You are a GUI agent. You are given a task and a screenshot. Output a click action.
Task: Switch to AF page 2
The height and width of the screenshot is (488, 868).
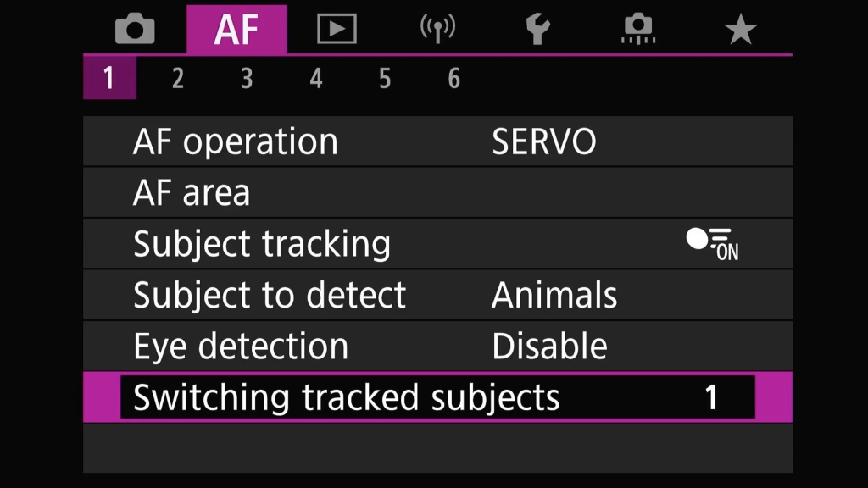tap(178, 78)
